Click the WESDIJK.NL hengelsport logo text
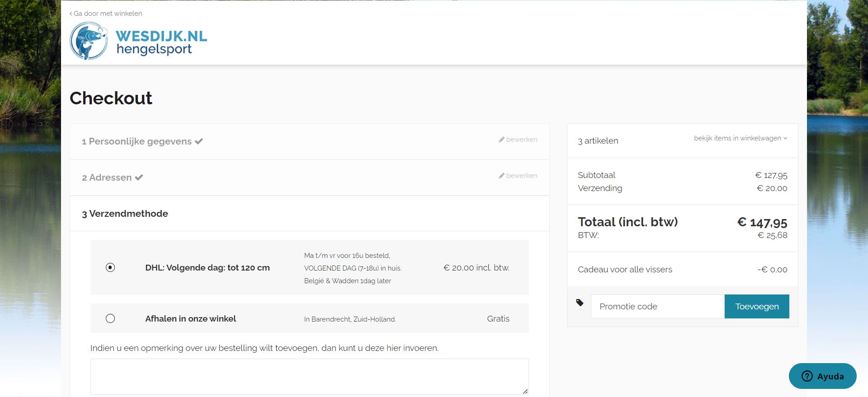This screenshot has width=868, height=397. (161, 42)
